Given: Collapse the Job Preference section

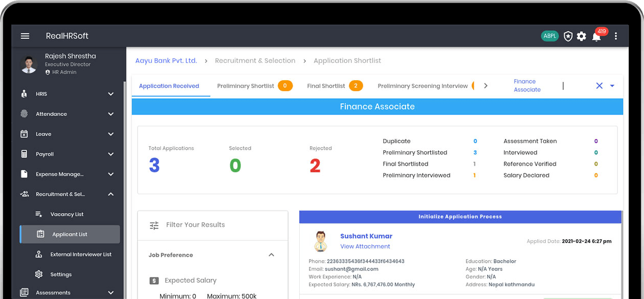Looking at the screenshot, I should click(x=271, y=255).
